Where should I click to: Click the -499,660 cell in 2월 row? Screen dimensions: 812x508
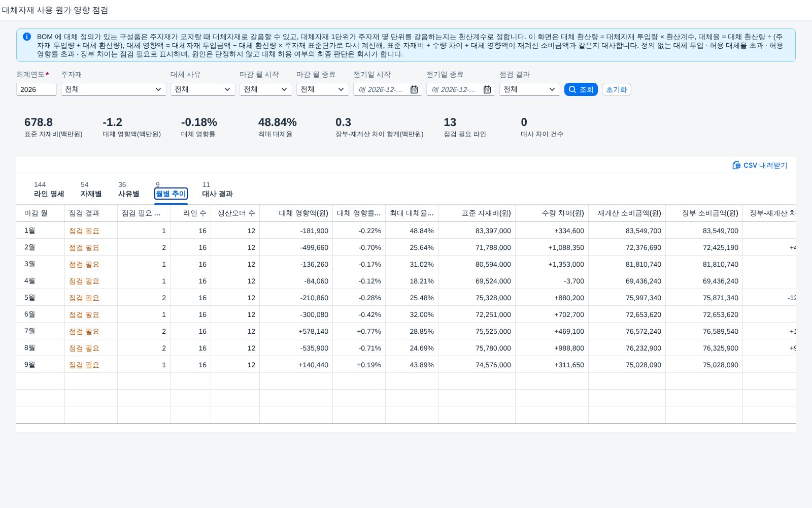point(296,247)
